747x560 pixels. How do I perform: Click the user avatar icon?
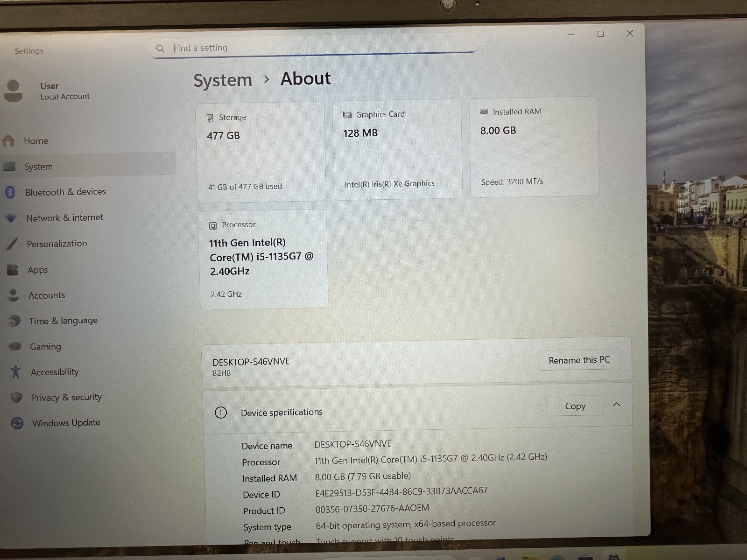pos(13,91)
